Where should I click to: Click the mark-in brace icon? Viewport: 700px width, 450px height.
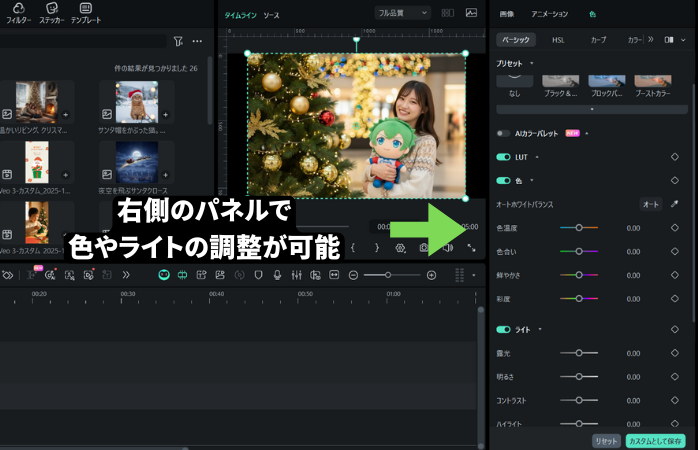[x=353, y=247]
